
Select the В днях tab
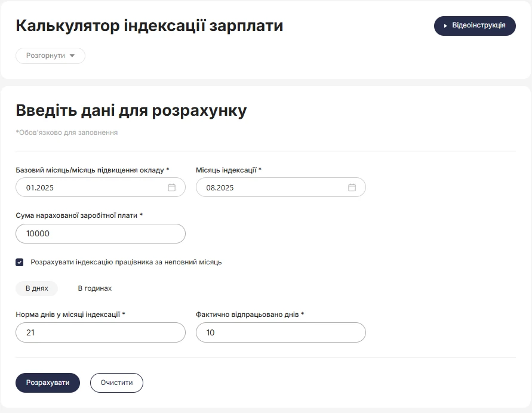tap(36, 288)
